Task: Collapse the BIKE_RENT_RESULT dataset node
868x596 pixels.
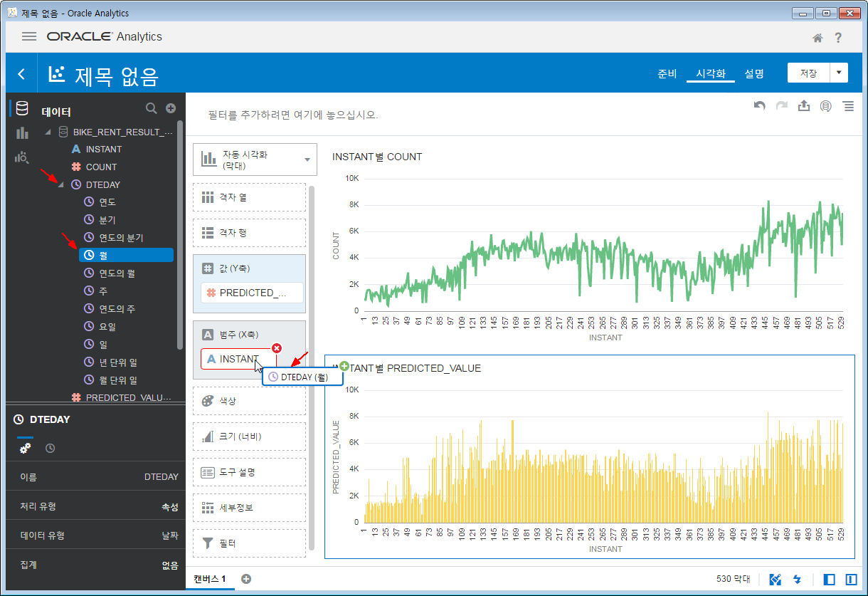Action: coord(48,132)
